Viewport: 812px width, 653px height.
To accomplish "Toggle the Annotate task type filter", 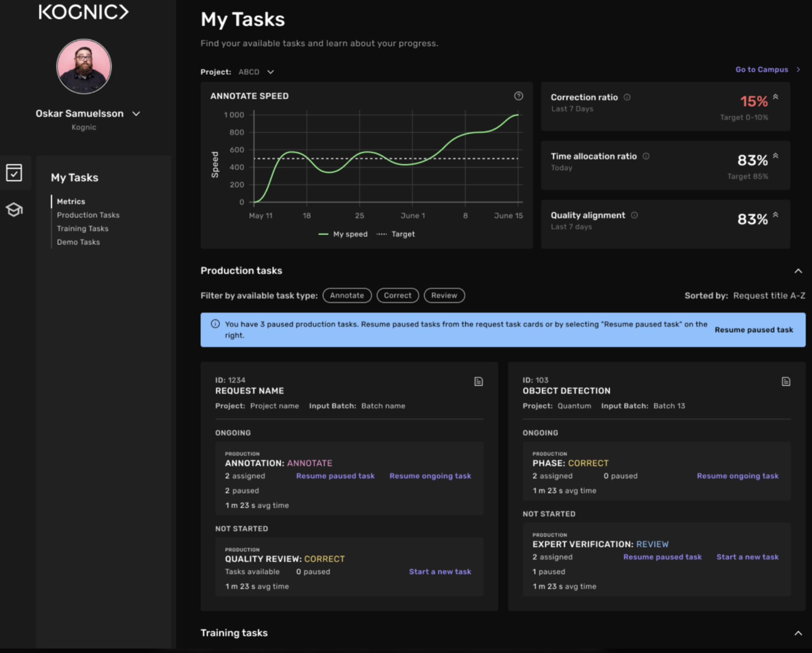I will coord(347,296).
